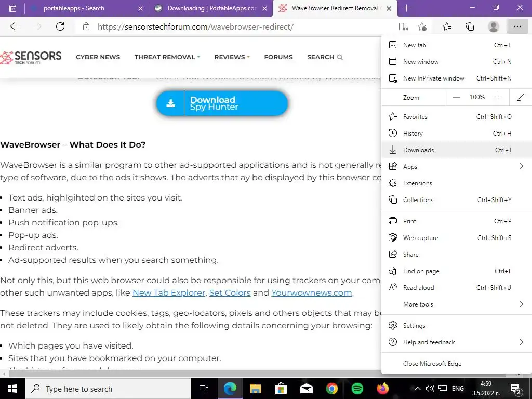Open the FORUMS nav link
The image size is (532, 399).
click(x=278, y=57)
